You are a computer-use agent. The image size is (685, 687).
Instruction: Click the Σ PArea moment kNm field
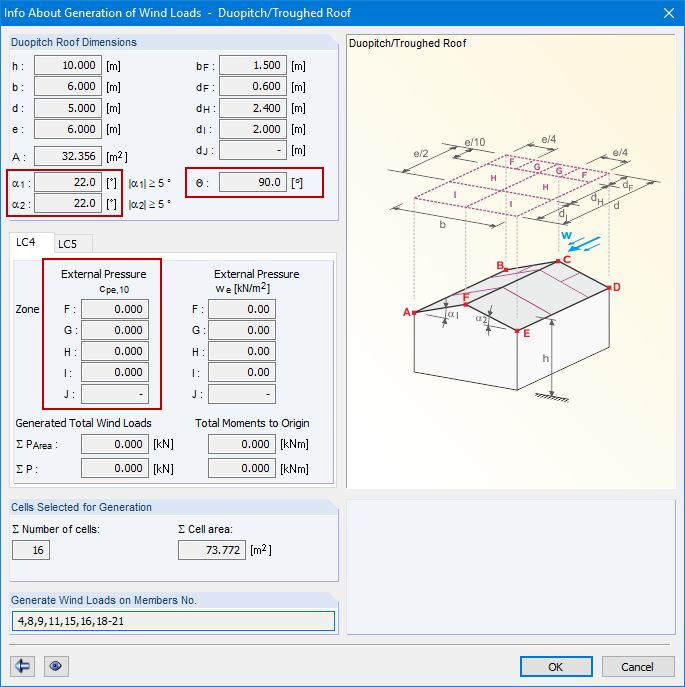[x=242, y=444]
